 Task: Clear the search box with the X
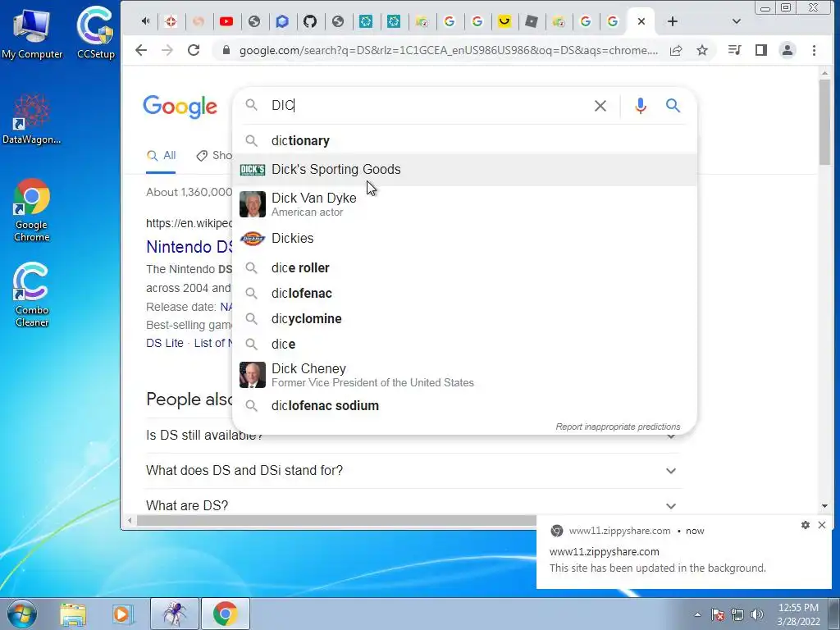(600, 106)
